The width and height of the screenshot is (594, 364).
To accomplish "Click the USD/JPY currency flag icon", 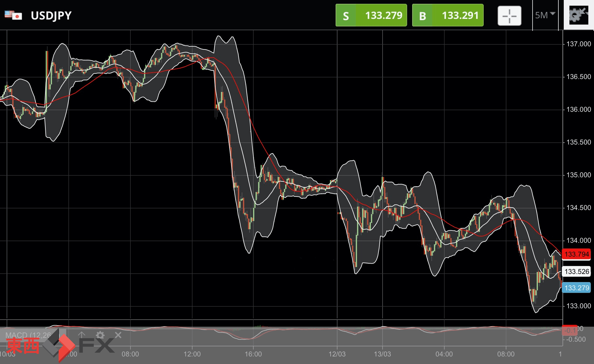I will tap(13, 15).
